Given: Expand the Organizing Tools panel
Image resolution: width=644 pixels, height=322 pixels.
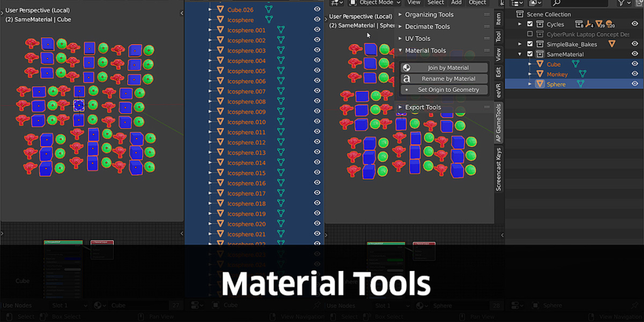Looking at the screenshot, I should (429, 14).
